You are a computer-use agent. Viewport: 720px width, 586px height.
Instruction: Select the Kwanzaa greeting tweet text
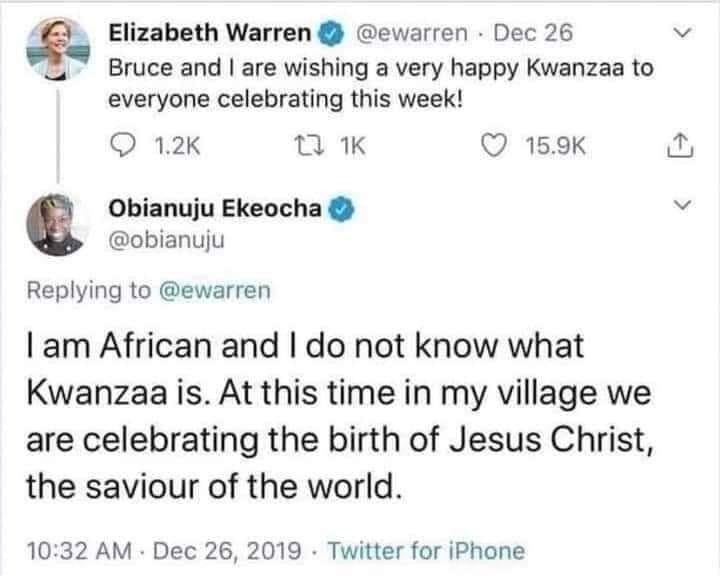pyautogui.click(x=381, y=83)
